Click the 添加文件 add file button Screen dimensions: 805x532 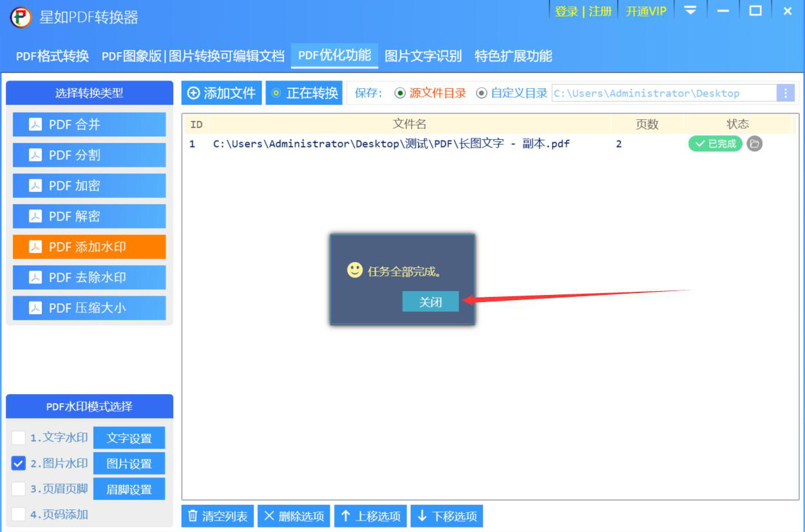pyautogui.click(x=222, y=93)
